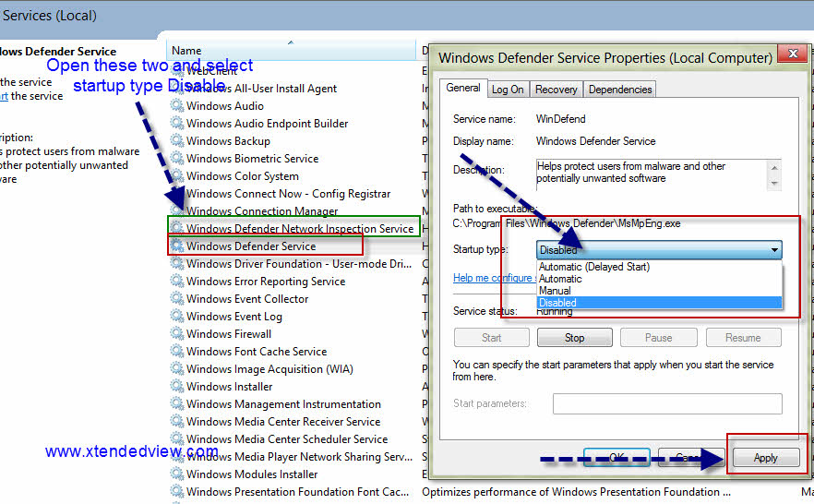Click the Stop service button
Viewport: 814px width, 504px height.
pyautogui.click(x=575, y=338)
